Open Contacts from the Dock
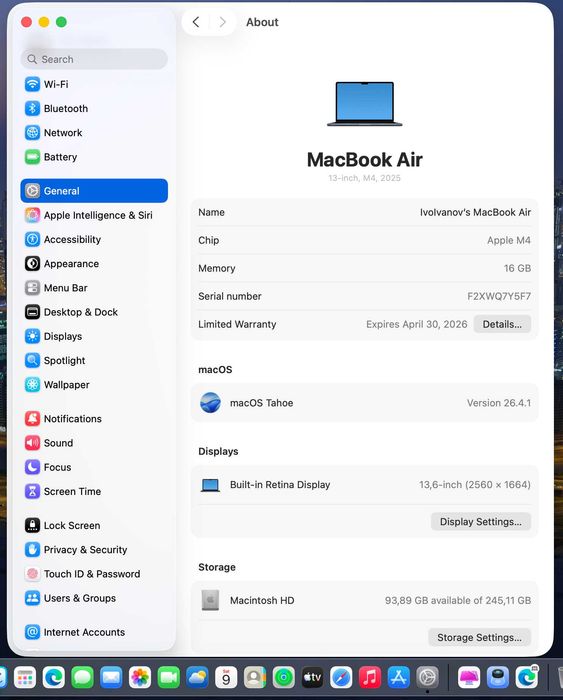The height and width of the screenshot is (700, 563). pyautogui.click(x=254, y=677)
